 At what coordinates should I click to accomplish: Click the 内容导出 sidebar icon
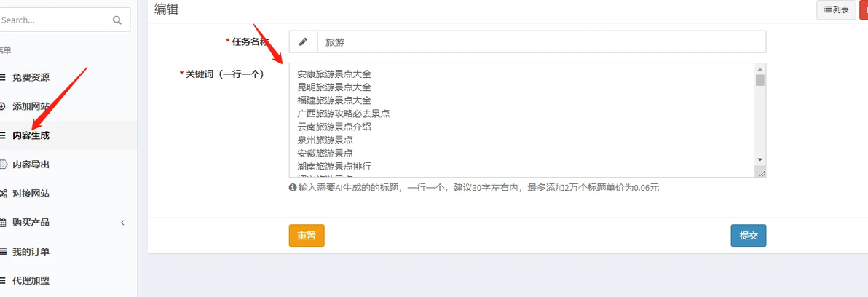click(x=2, y=165)
